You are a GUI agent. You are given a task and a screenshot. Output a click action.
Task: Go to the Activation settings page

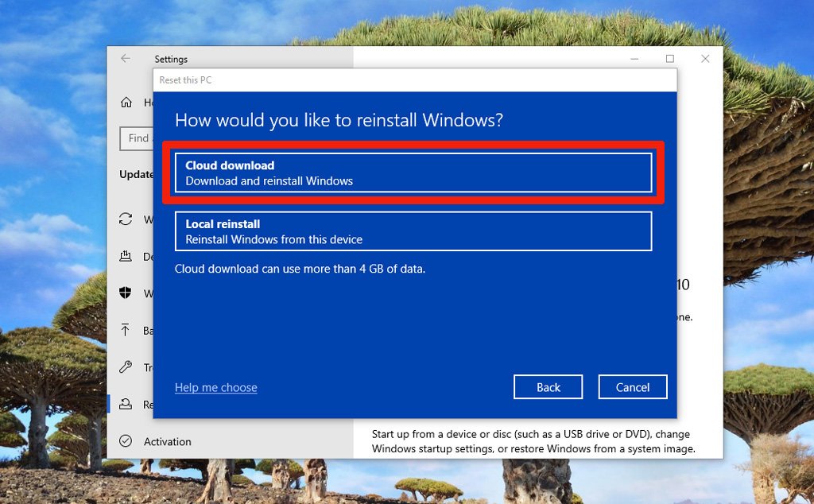coord(167,441)
